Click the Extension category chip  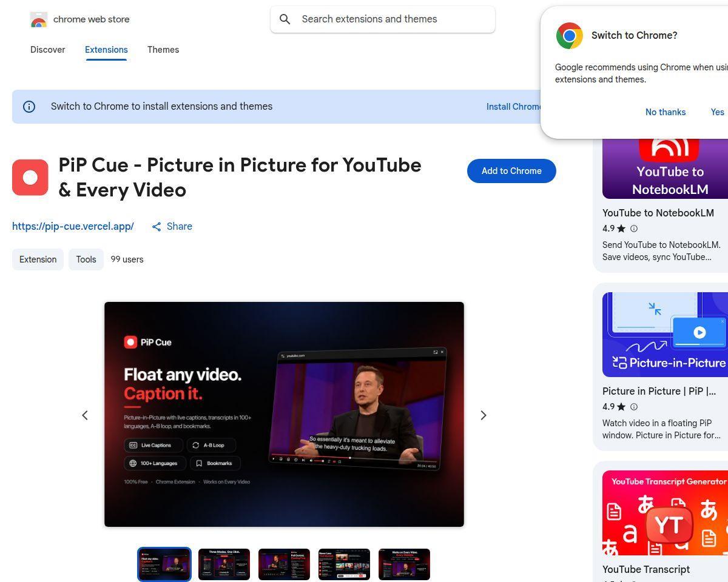[x=38, y=259]
